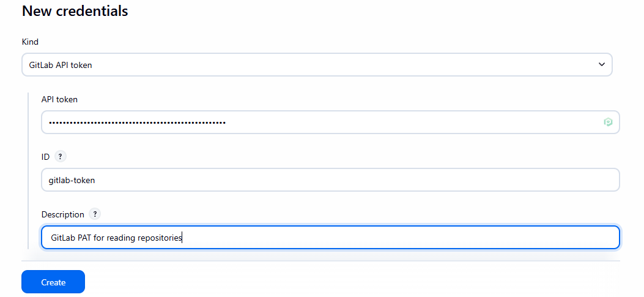The height and width of the screenshot is (297, 644).
Task: Focus the API token password field
Action: pyautogui.click(x=367, y=122)
